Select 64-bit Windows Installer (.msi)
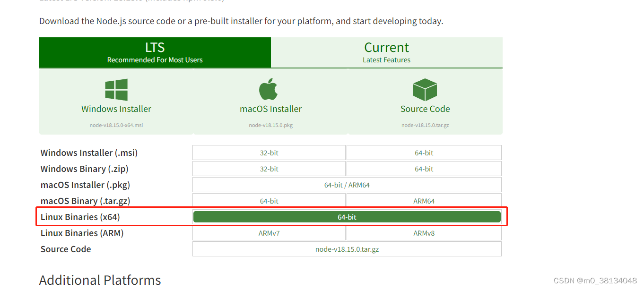Viewport: 644px width, 289px height. pos(424,153)
